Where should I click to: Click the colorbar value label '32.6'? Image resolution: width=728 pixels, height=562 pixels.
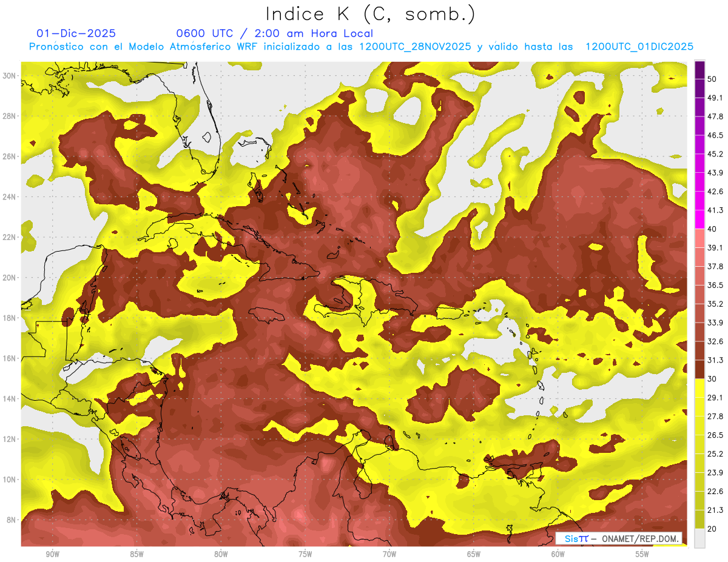pos(715,341)
